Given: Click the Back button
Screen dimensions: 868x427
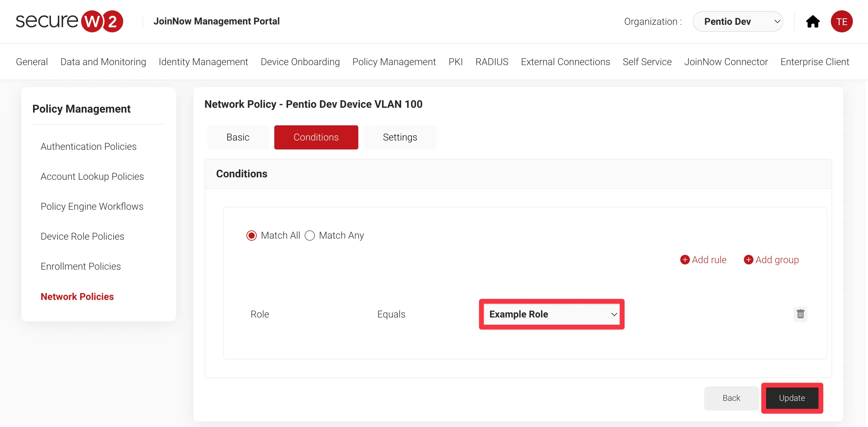Looking at the screenshot, I should click(732, 397).
